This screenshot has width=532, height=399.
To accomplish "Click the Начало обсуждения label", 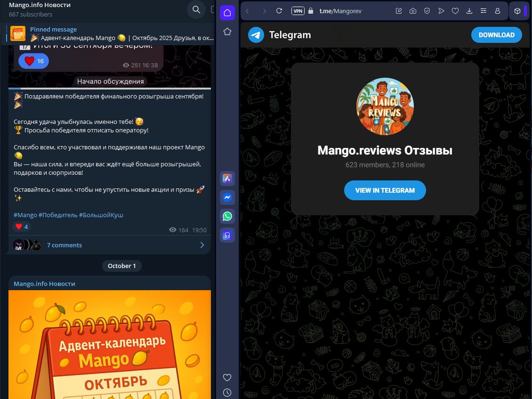I will pyautogui.click(x=110, y=81).
